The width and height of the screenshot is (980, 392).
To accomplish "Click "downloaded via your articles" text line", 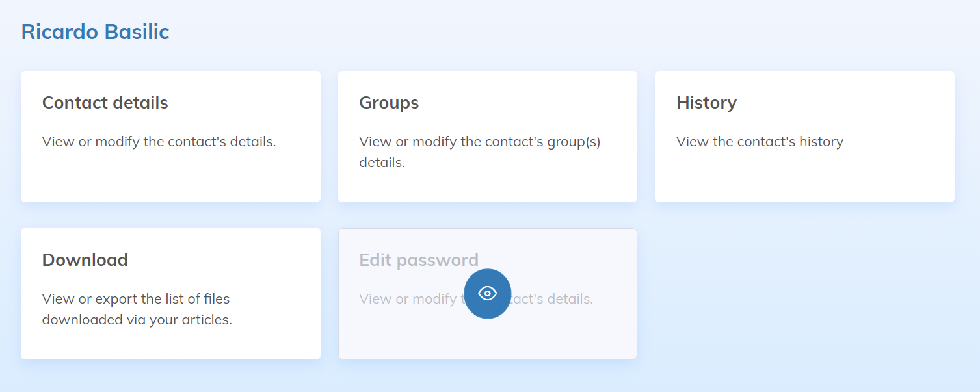I will 137,320.
